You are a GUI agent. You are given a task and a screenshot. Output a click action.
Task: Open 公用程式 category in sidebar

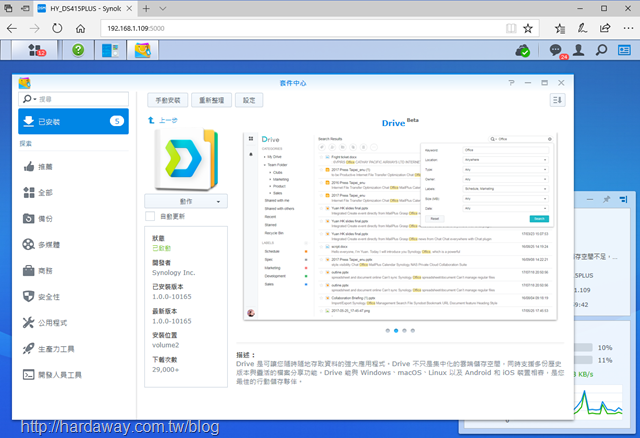[73, 323]
